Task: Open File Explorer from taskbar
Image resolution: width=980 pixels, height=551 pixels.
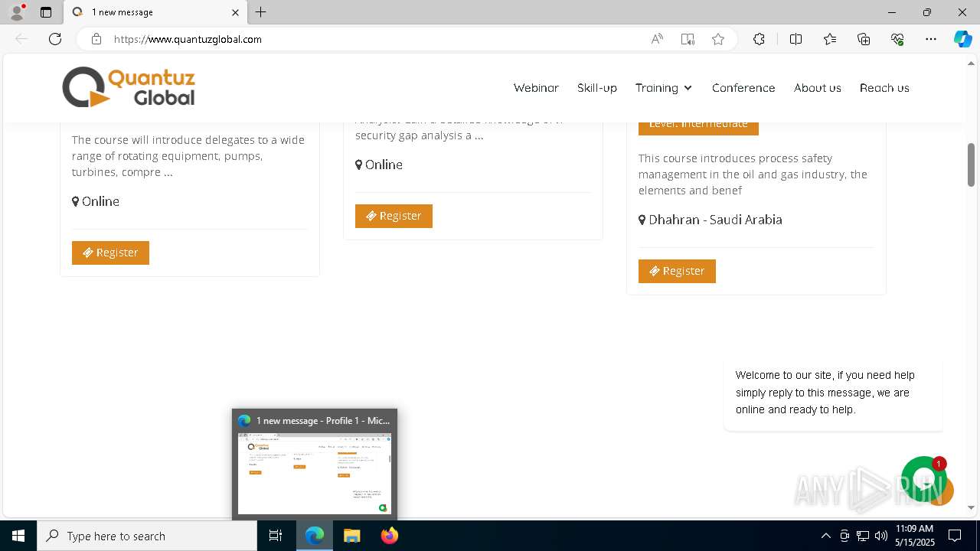Action: click(351, 536)
